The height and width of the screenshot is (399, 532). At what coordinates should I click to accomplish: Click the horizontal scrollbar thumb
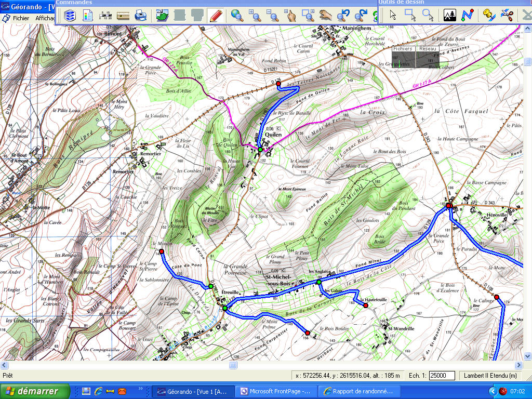[233, 365]
